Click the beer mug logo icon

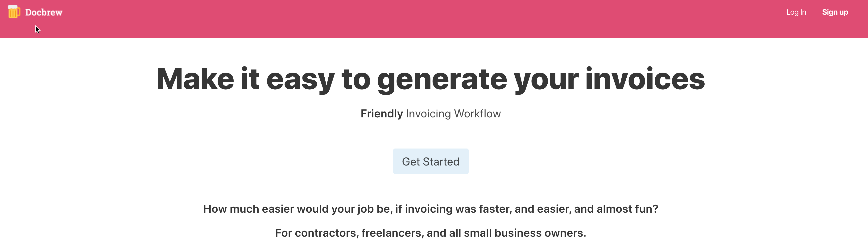14,12
